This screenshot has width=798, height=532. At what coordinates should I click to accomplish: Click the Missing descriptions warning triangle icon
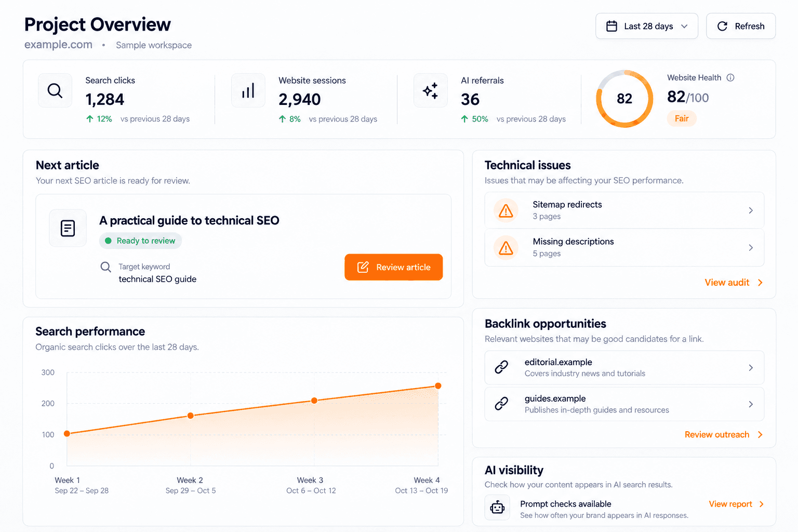[506, 248]
